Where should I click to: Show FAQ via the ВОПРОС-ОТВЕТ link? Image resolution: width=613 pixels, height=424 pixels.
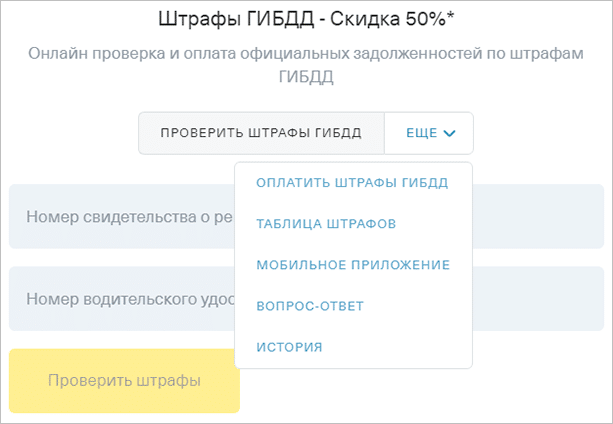click(x=310, y=306)
